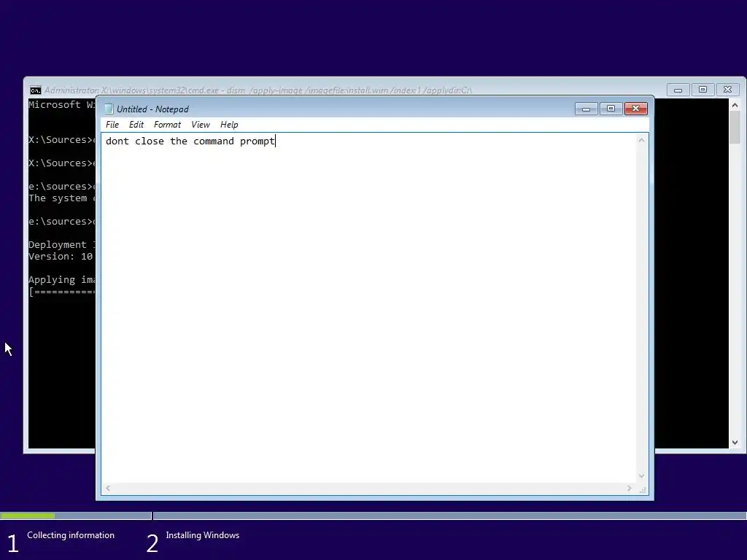Minimize the Notepad window

click(586, 109)
